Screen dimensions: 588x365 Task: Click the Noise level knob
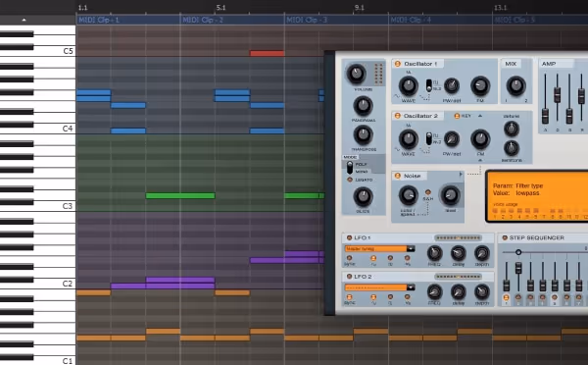(x=450, y=194)
